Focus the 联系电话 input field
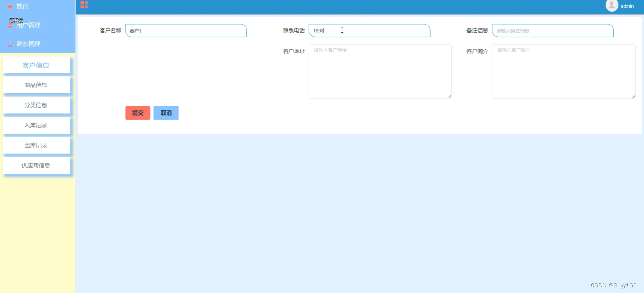 (x=369, y=31)
